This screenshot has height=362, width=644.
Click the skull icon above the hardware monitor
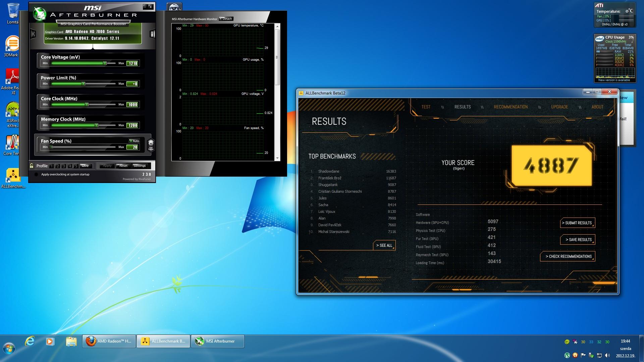(174, 7)
